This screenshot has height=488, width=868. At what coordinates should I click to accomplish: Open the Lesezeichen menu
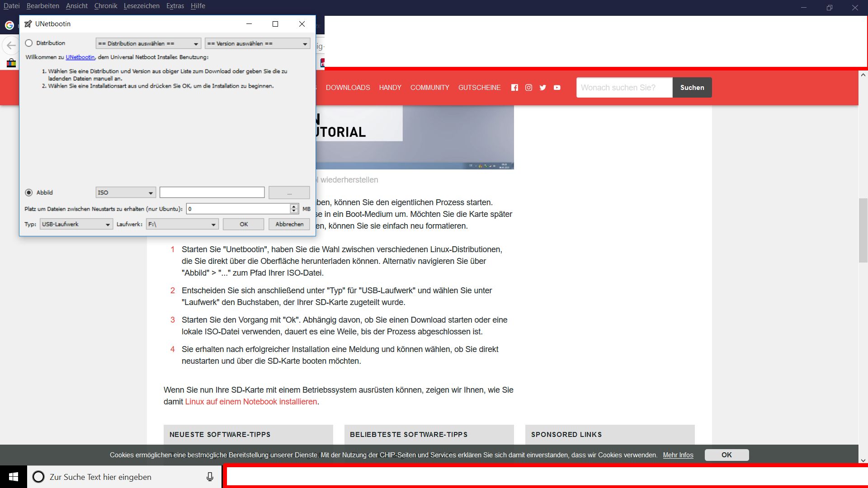point(142,6)
